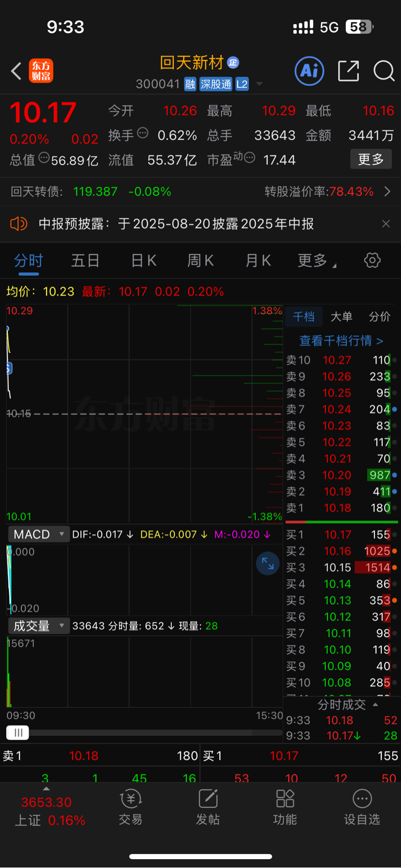This screenshot has width=401, height=868.
Task: Tap the 融 margin trading badge
Action: coord(190,84)
